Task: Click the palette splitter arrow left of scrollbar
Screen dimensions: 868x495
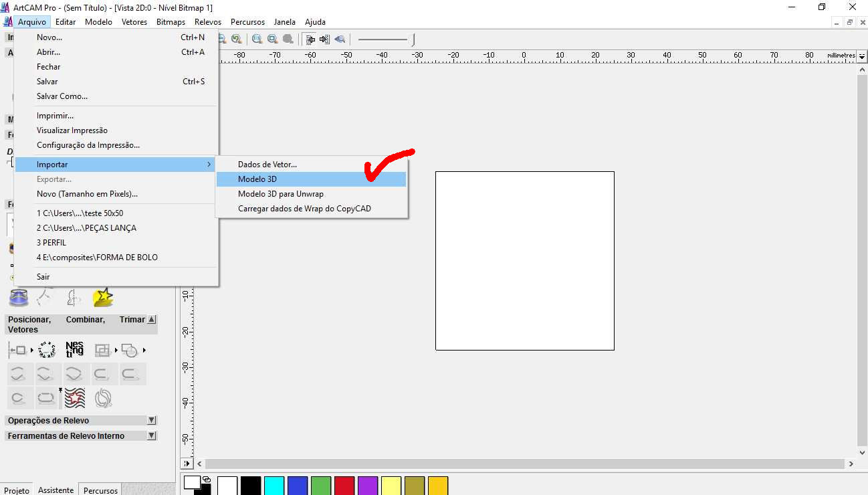Action: tap(187, 464)
